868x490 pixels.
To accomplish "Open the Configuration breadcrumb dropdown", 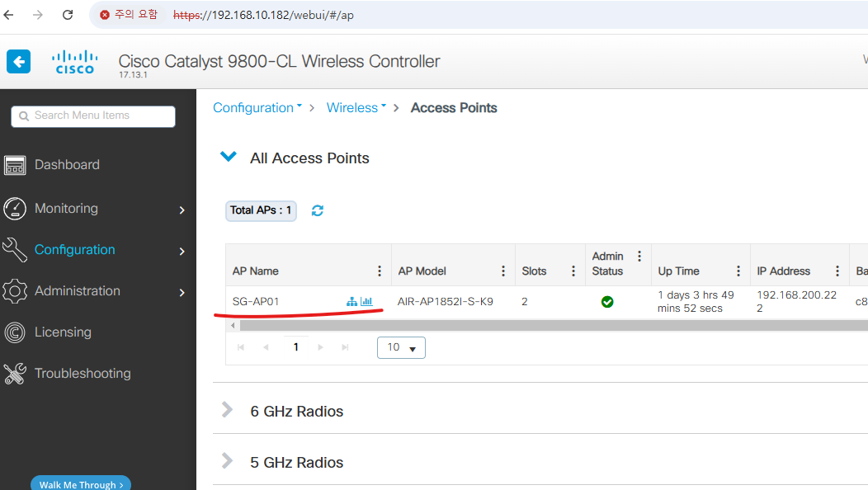I will coord(257,108).
